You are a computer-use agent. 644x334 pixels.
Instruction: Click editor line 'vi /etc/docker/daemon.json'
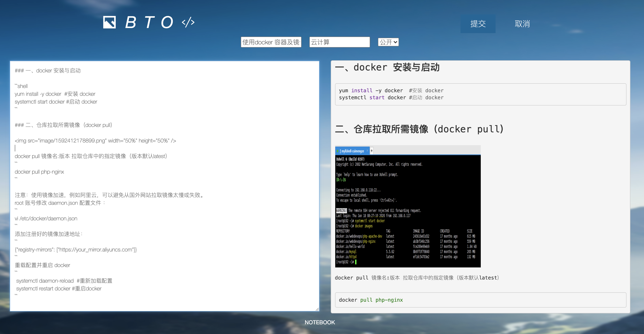coord(46,219)
